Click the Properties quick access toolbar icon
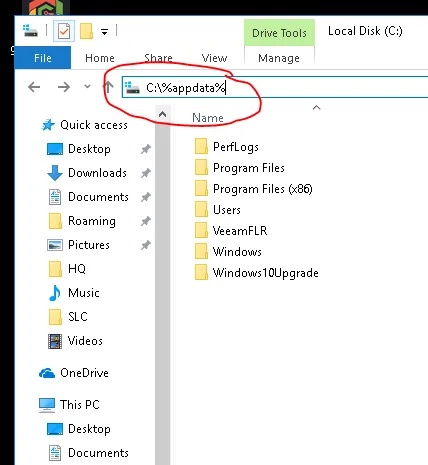The width and height of the screenshot is (428, 465). coord(63,31)
